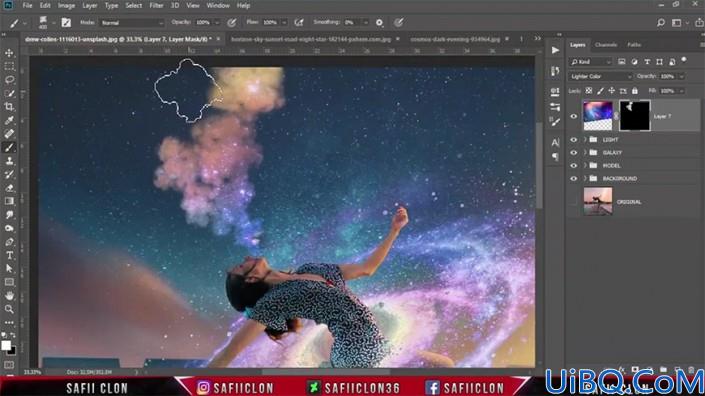Image resolution: width=705 pixels, height=396 pixels.
Task: Click the Smoothing percentage field
Action: click(x=352, y=22)
